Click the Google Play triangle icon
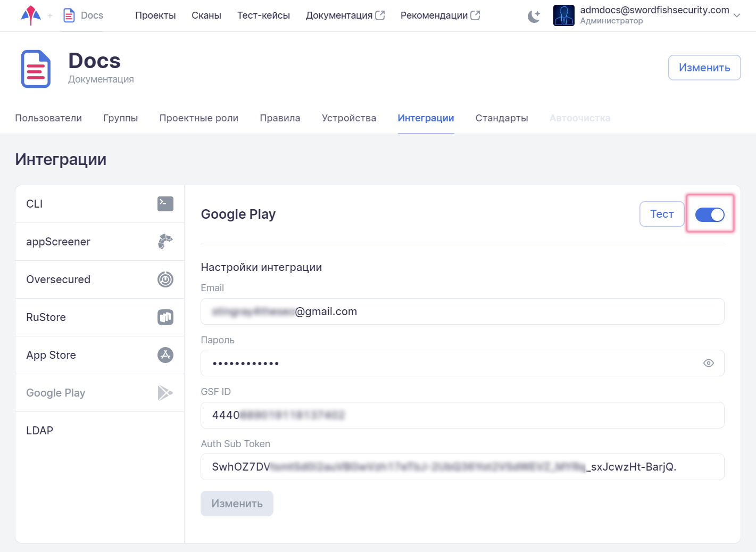Screen dimensions: 756x552 165,393
